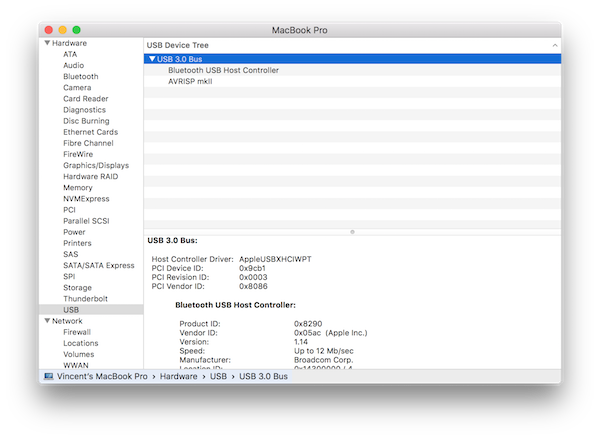Screen dimensions: 600x439
Task: Open the Bluetooth hardware category
Action: click(81, 77)
